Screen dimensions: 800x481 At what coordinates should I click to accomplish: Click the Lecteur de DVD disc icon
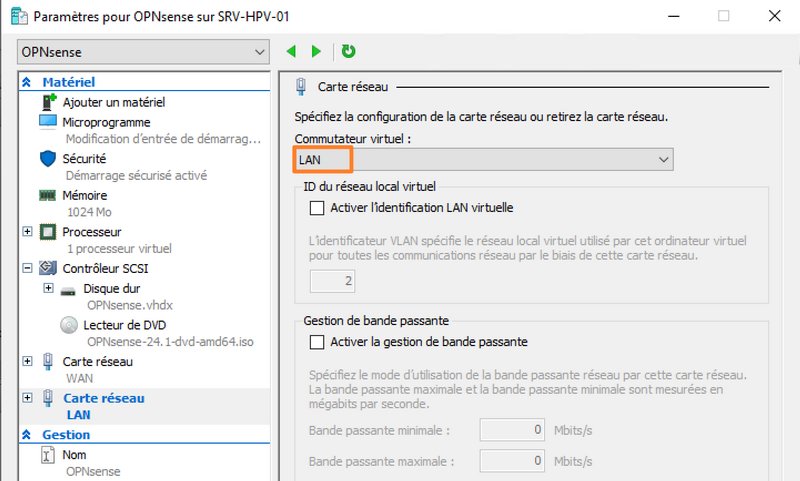[69, 325]
